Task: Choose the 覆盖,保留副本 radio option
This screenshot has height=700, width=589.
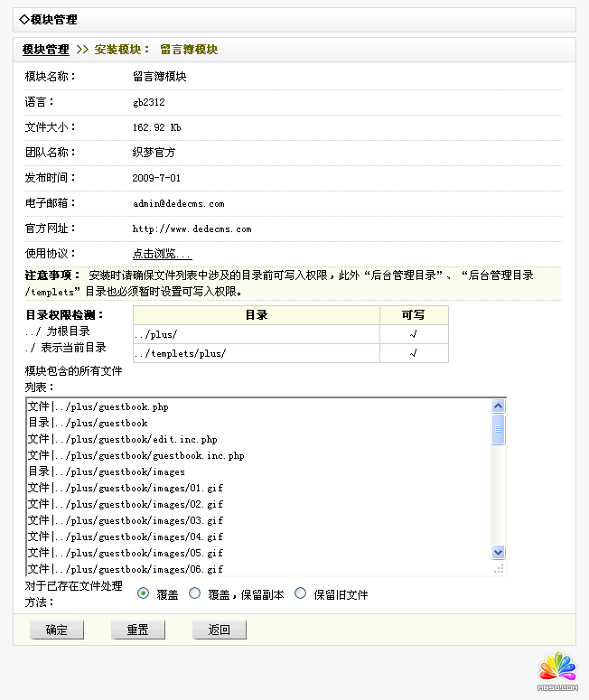Action: tap(195, 594)
